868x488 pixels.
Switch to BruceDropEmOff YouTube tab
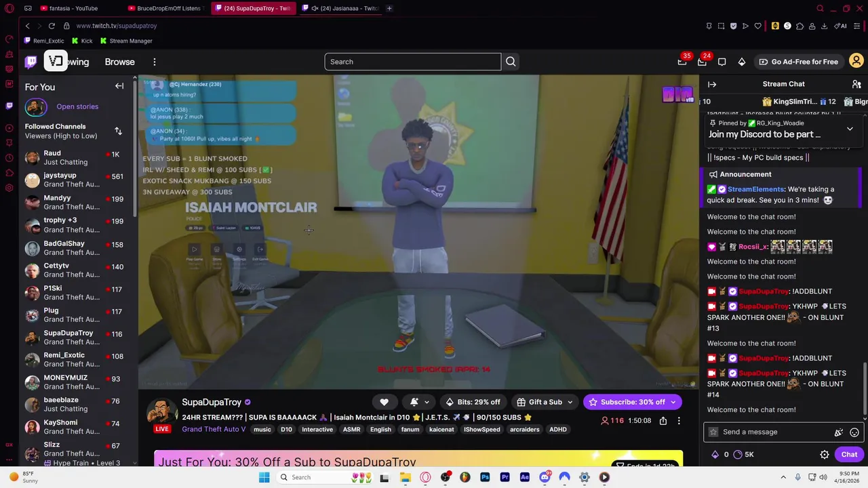(x=165, y=8)
